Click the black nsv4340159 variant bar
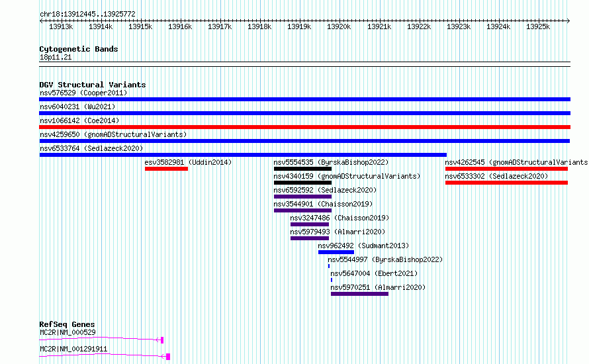This screenshot has height=364, width=589. point(302,183)
